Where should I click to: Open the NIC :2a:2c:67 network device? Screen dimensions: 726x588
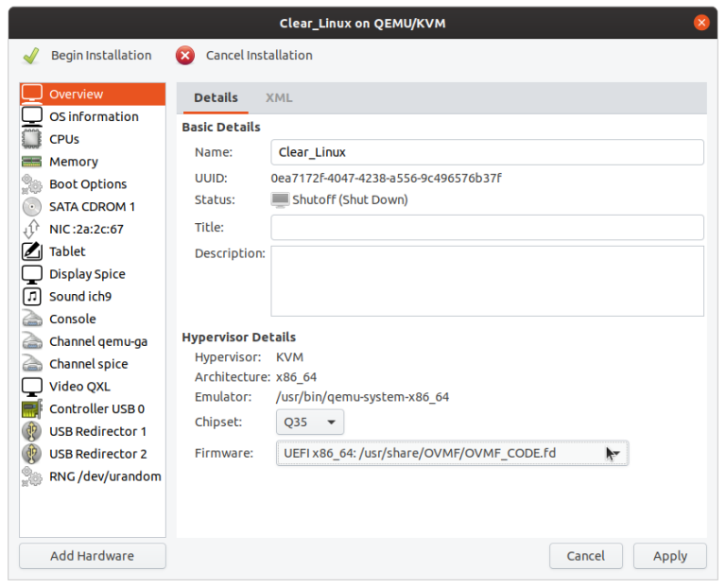[86, 229]
